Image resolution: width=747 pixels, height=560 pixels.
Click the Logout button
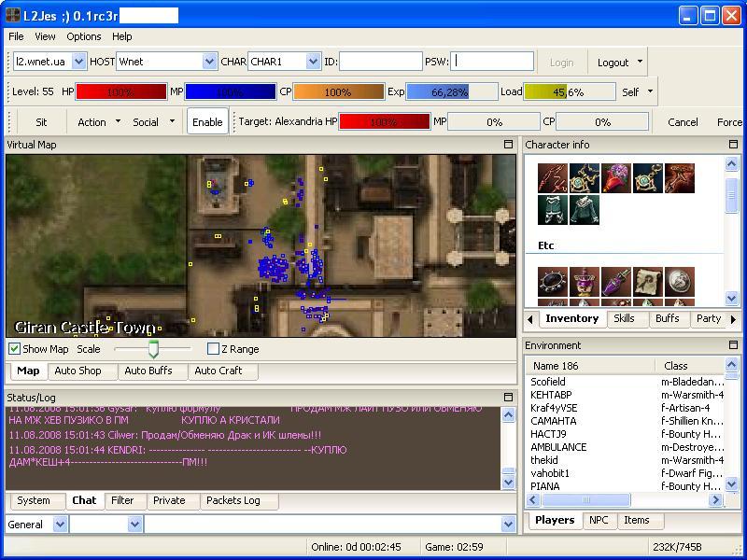[613, 63]
